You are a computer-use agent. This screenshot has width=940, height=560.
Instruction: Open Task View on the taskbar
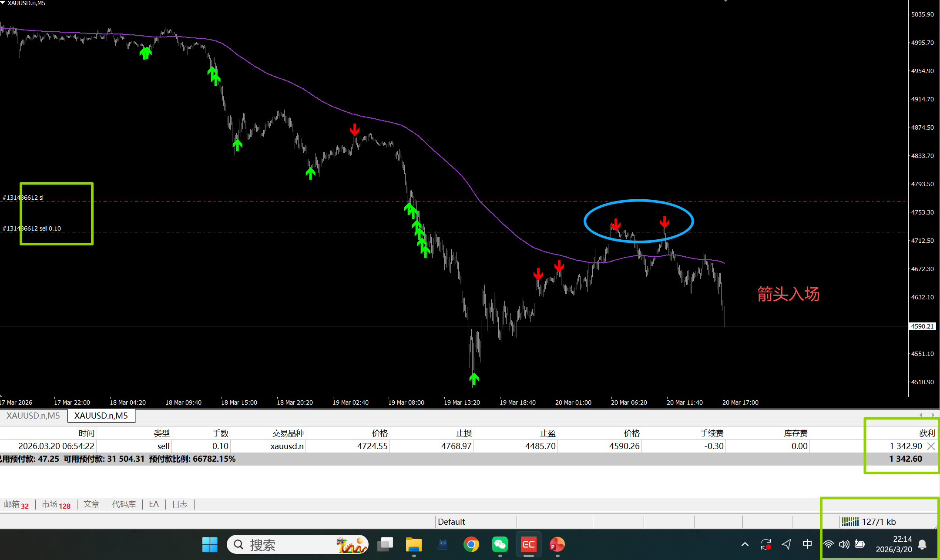pyautogui.click(x=385, y=544)
